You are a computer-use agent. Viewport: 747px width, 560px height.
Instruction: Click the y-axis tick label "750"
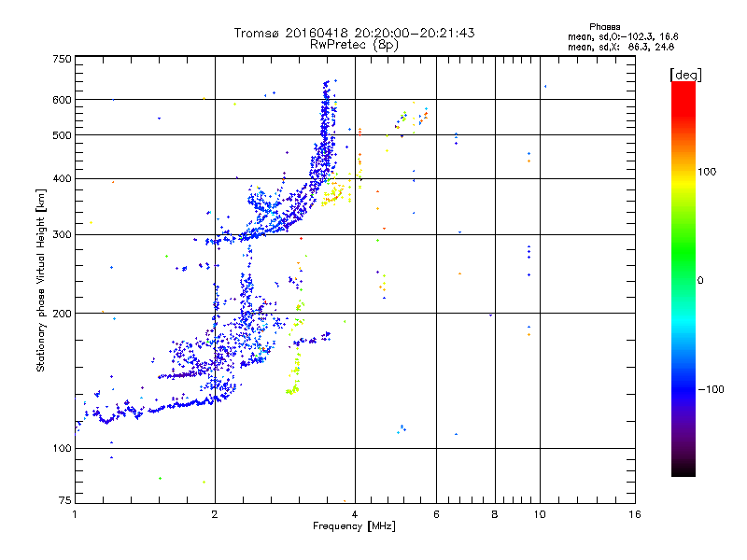(x=62, y=59)
